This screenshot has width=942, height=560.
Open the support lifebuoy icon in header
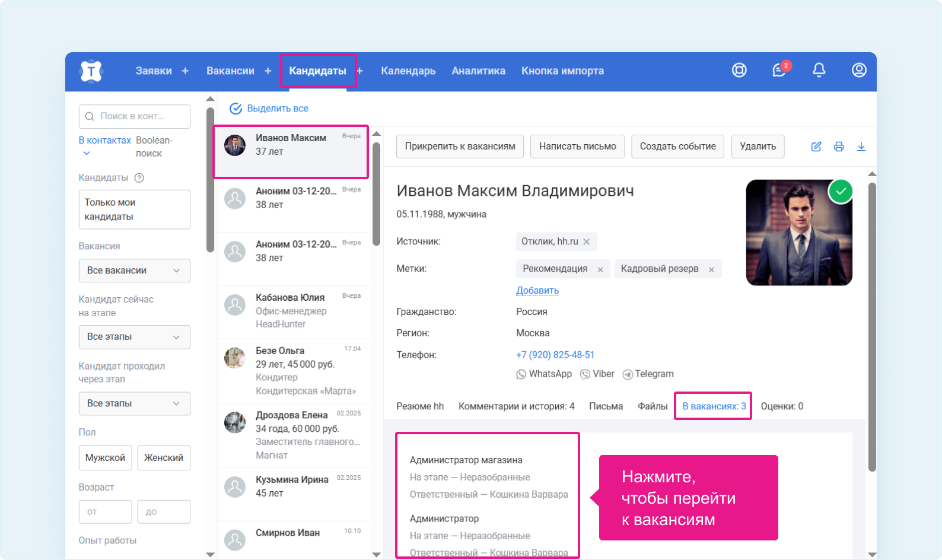click(x=739, y=70)
